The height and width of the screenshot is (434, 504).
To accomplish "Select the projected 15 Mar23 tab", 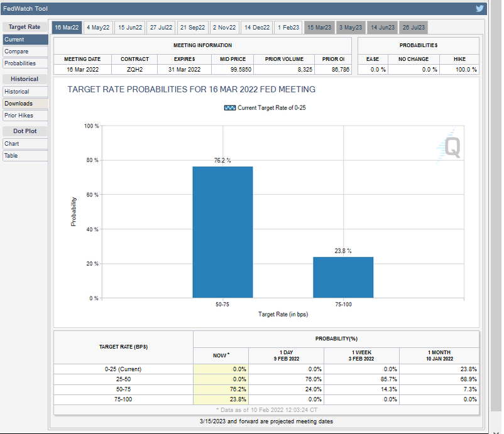I will pos(319,27).
